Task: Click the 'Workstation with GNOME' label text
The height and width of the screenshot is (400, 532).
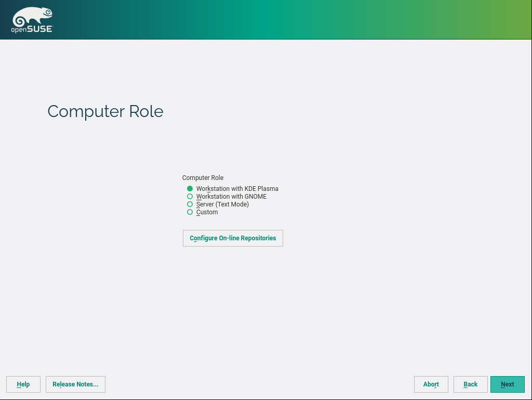Action: click(231, 197)
